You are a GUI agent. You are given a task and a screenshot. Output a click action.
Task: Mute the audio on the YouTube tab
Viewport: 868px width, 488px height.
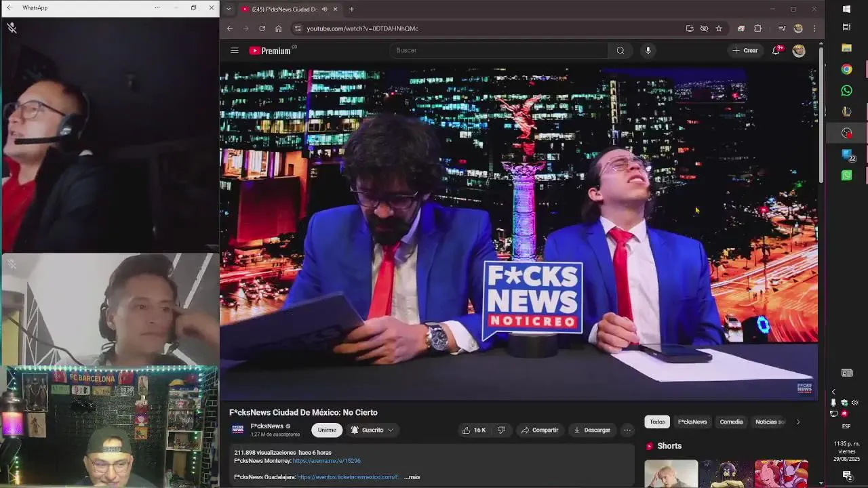[325, 9]
